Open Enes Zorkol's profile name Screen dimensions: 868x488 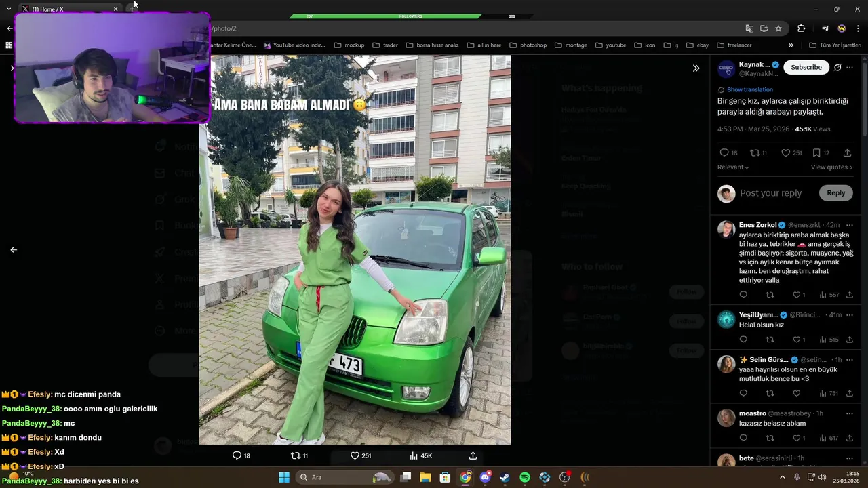click(x=757, y=225)
